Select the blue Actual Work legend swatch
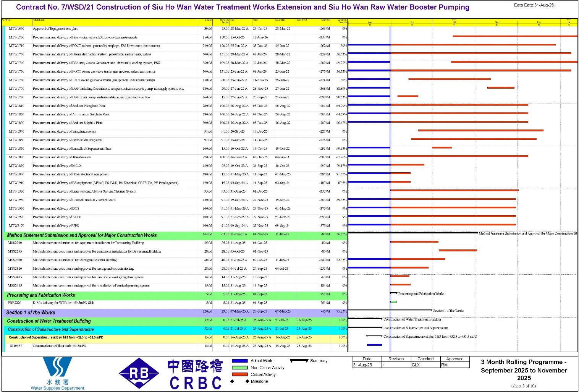The image size is (579, 392). [x=239, y=361]
